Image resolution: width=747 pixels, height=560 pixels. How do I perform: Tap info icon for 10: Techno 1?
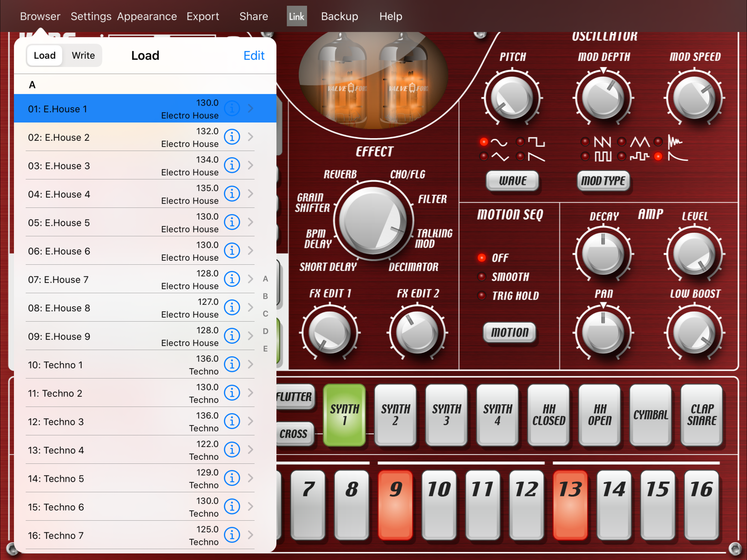tap(232, 364)
